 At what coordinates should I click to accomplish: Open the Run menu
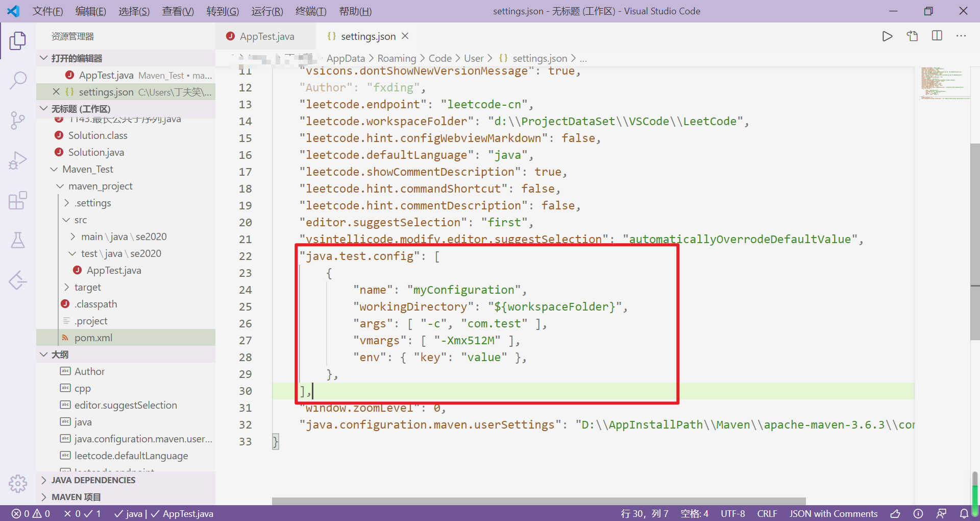pos(267,11)
